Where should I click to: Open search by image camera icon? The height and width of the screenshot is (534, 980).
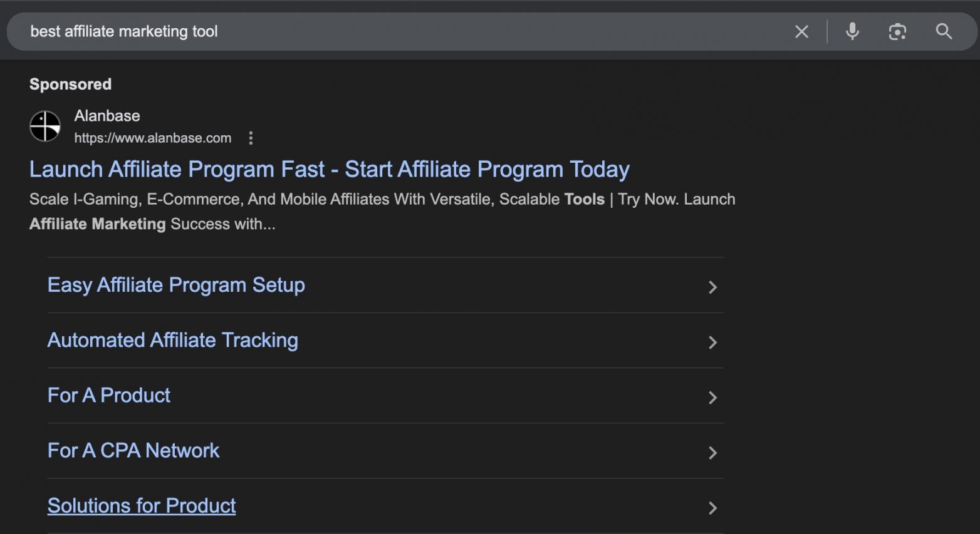897,32
